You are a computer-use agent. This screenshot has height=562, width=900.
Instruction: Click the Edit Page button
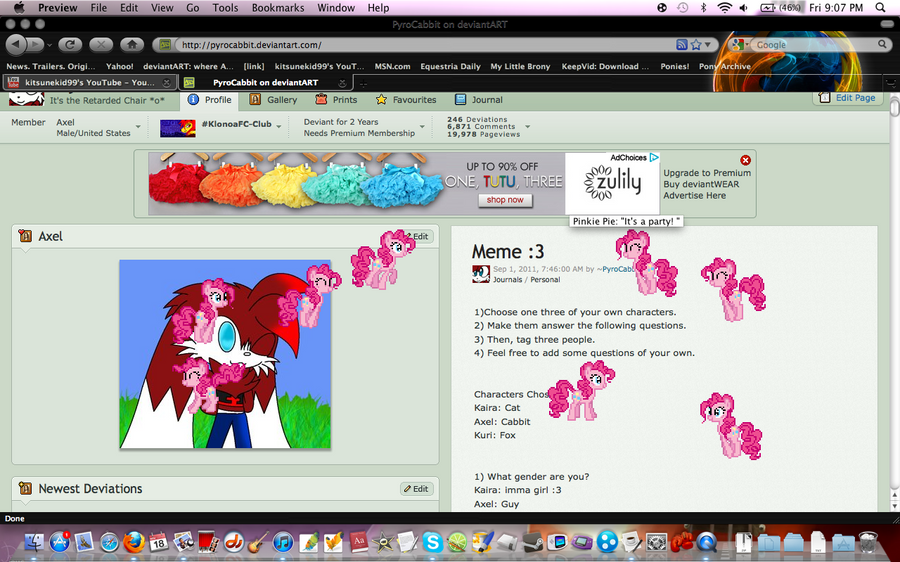click(847, 98)
